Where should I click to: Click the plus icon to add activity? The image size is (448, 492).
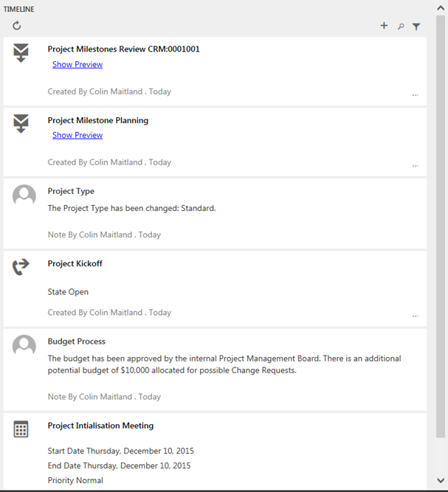[x=384, y=26]
